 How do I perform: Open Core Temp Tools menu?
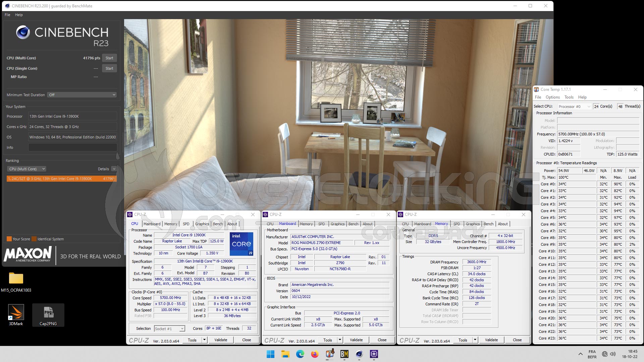coord(569,97)
